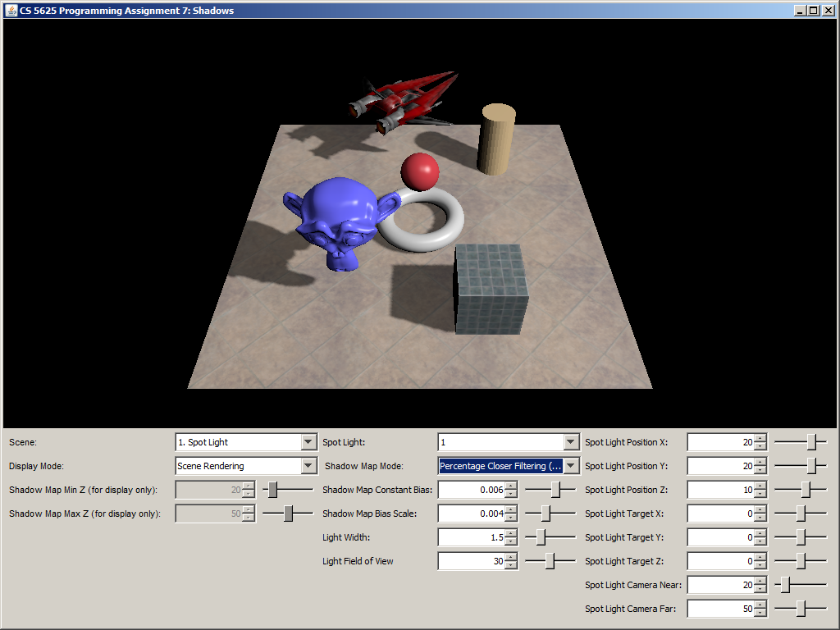Open the Scene dropdown
Screen dimensions: 840x630
coord(308,442)
